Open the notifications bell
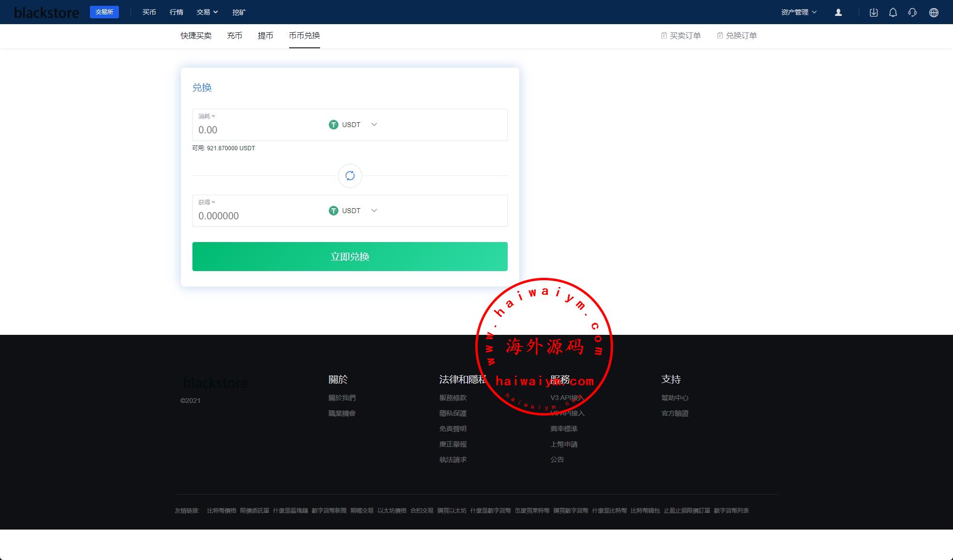Screen dimensions: 953x560 pos(893,13)
